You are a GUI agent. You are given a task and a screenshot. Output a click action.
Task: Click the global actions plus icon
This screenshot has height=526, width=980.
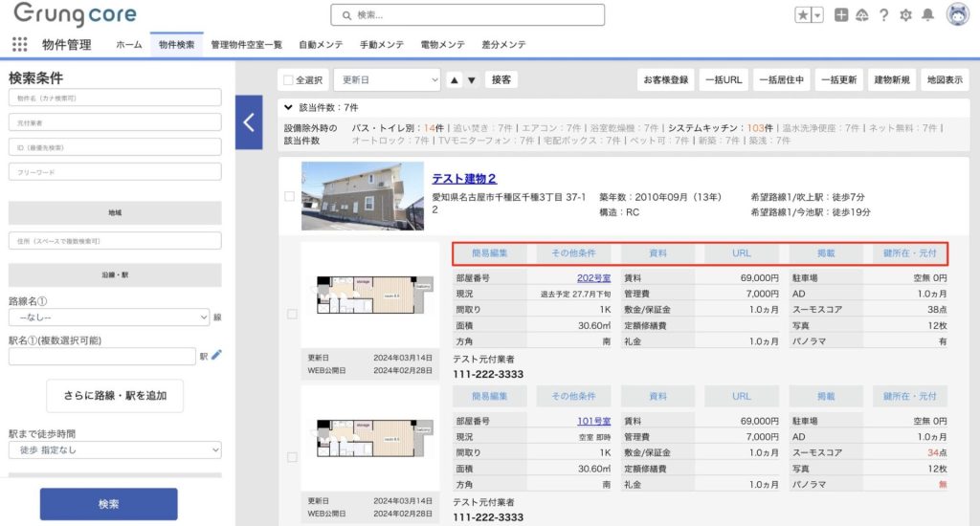coord(841,15)
